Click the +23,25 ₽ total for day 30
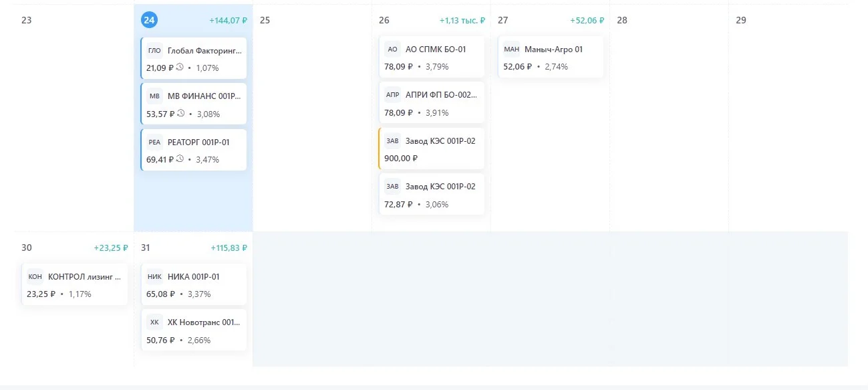 [x=111, y=248]
